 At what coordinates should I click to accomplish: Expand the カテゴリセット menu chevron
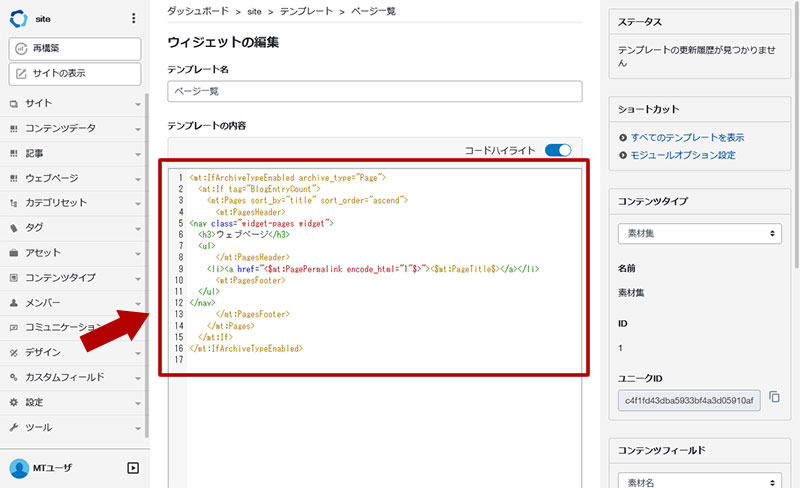coord(138,204)
